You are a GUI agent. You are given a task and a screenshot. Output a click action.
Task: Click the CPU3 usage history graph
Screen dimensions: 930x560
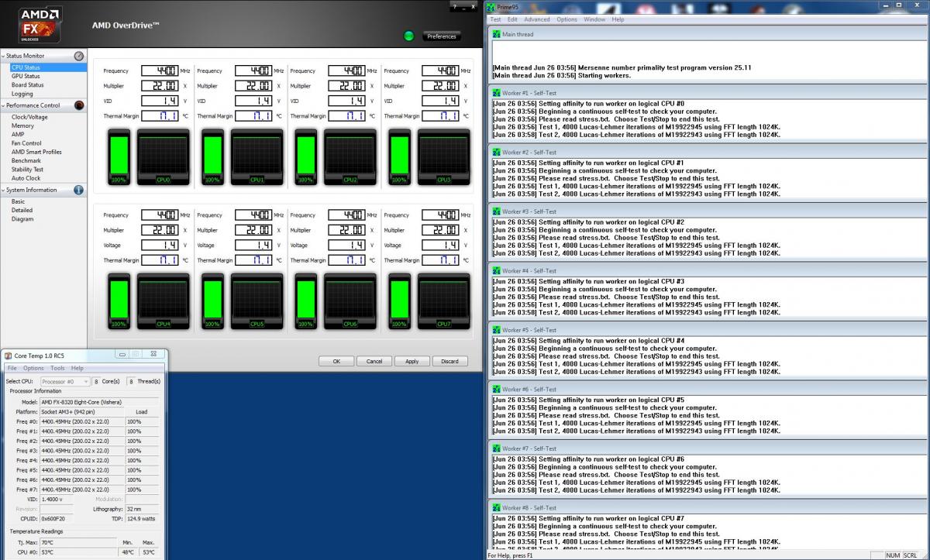tap(443, 158)
